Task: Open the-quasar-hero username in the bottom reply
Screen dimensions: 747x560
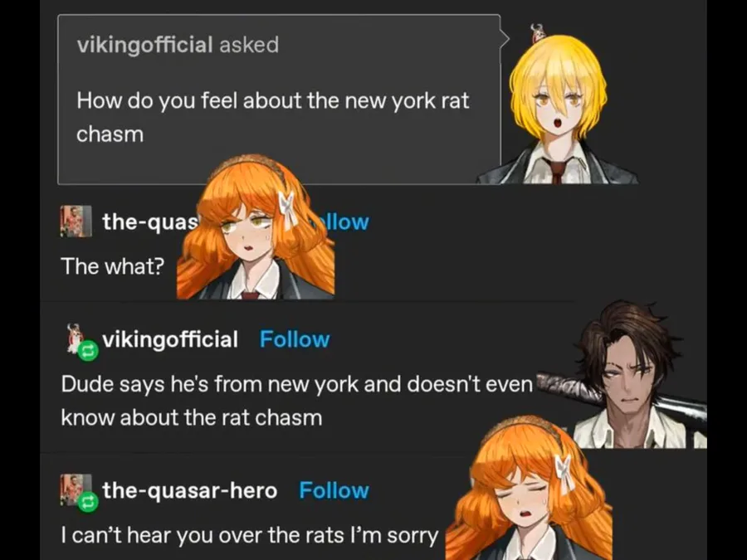Action: tap(189, 490)
